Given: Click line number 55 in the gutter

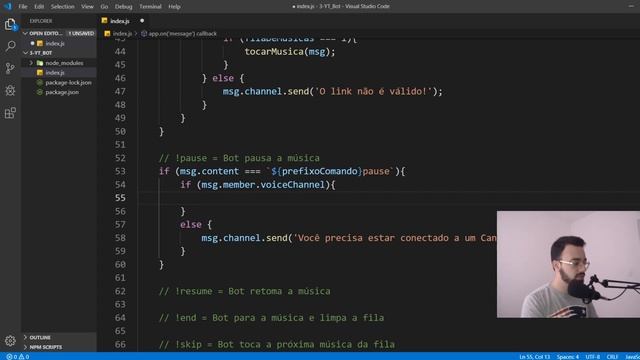Looking at the screenshot, I should 120,198.
